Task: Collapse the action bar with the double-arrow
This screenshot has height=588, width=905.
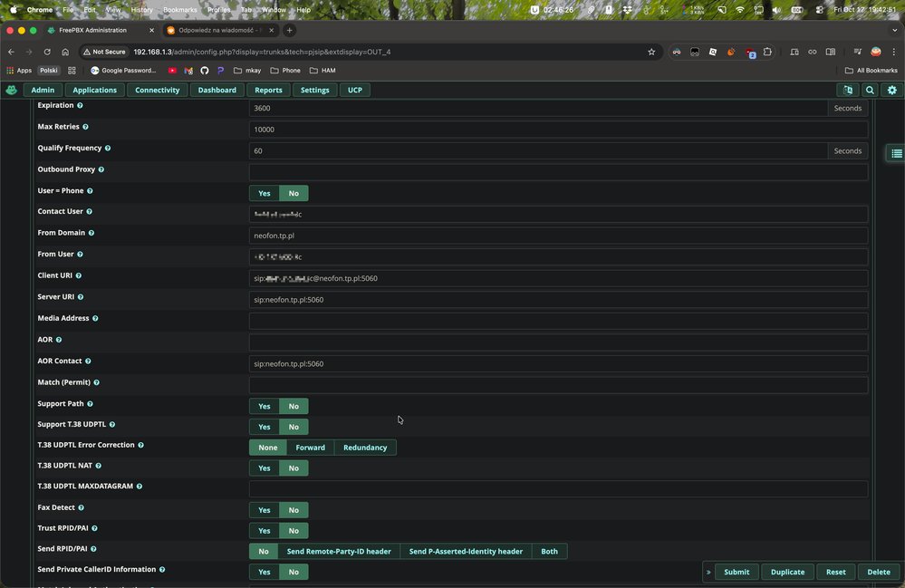Action: click(708, 572)
